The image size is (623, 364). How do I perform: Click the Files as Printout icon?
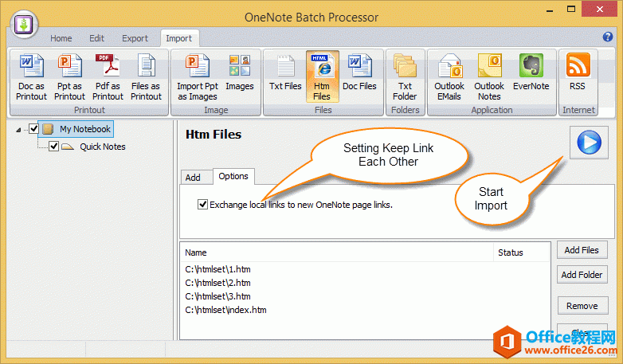click(146, 77)
